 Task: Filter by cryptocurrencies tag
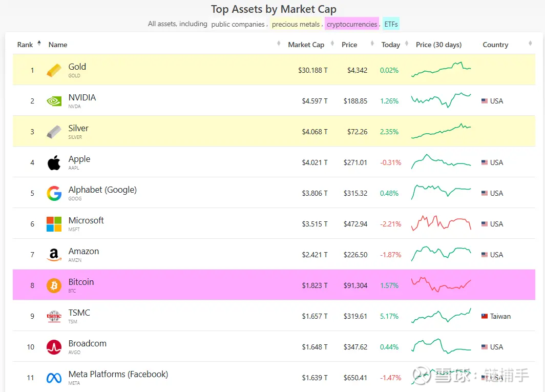(x=352, y=24)
